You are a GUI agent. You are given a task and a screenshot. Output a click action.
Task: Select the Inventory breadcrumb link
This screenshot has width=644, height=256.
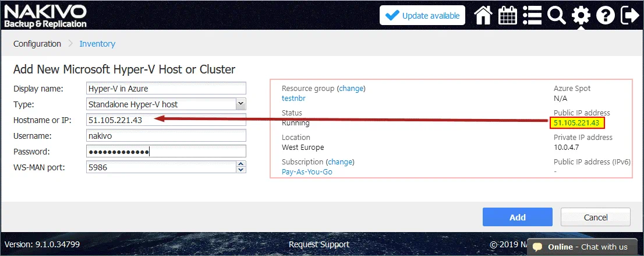97,44
